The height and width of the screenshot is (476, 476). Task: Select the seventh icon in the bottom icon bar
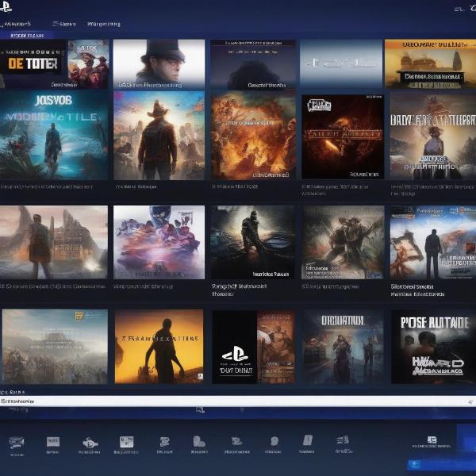236,441
